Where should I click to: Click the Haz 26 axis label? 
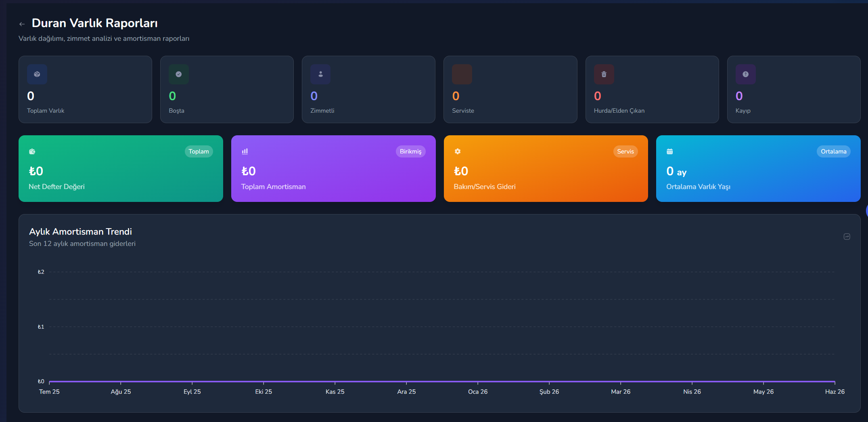[835, 392]
